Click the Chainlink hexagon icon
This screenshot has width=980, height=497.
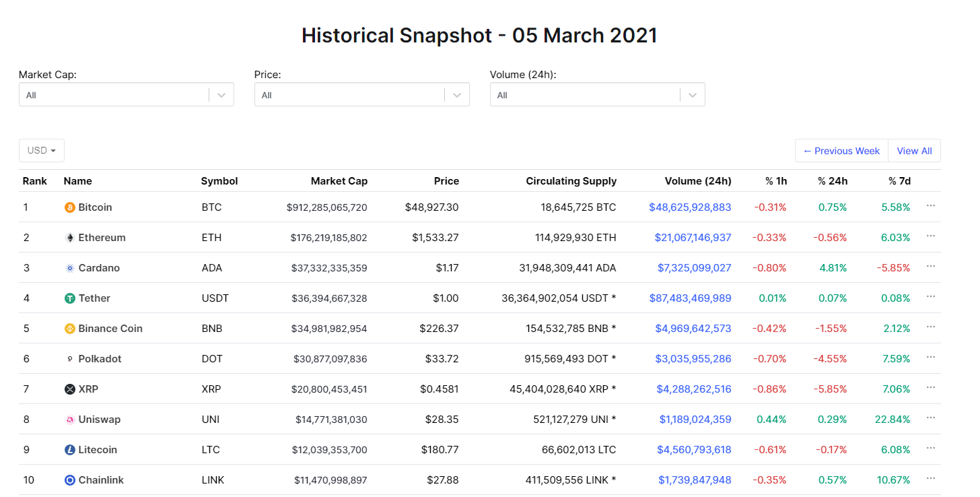click(69, 480)
